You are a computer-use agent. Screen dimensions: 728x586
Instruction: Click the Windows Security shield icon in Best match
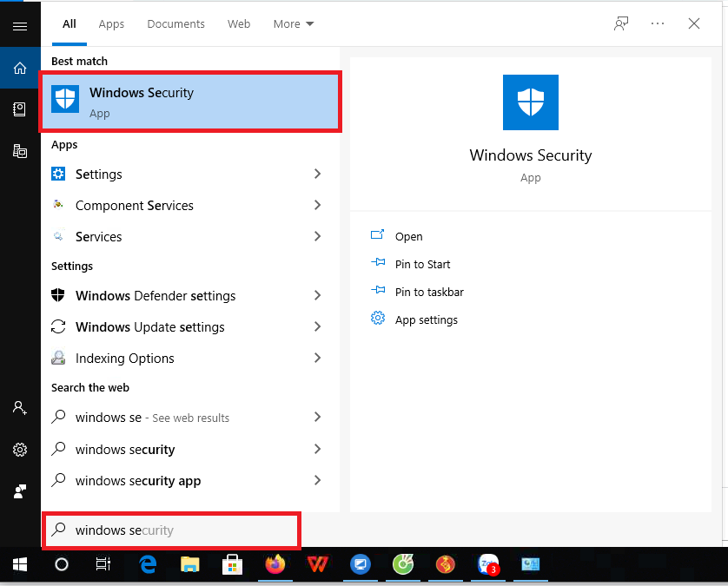pos(65,99)
